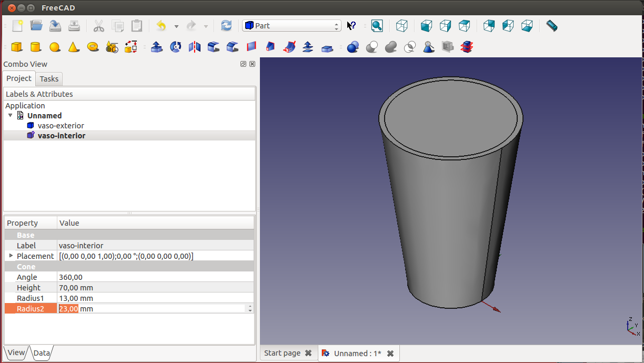Expand the Placement property row
The image size is (644, 363).
[x=11, y=256]
